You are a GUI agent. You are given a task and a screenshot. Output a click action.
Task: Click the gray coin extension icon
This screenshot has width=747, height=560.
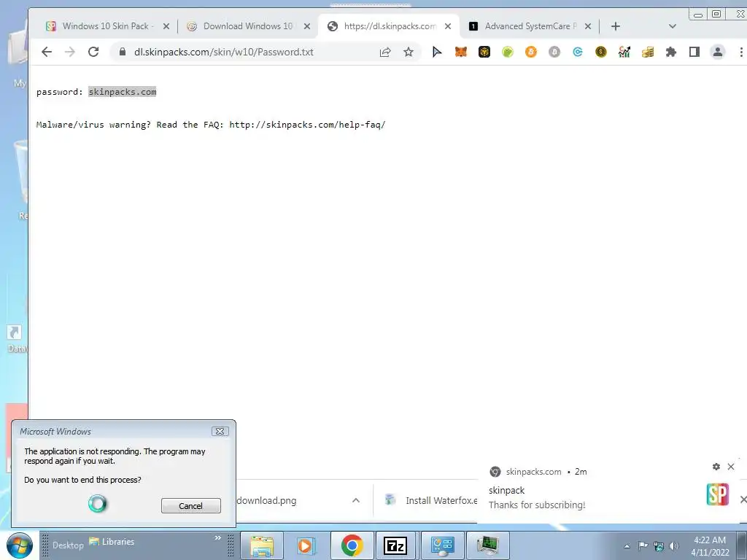(554, 52)
